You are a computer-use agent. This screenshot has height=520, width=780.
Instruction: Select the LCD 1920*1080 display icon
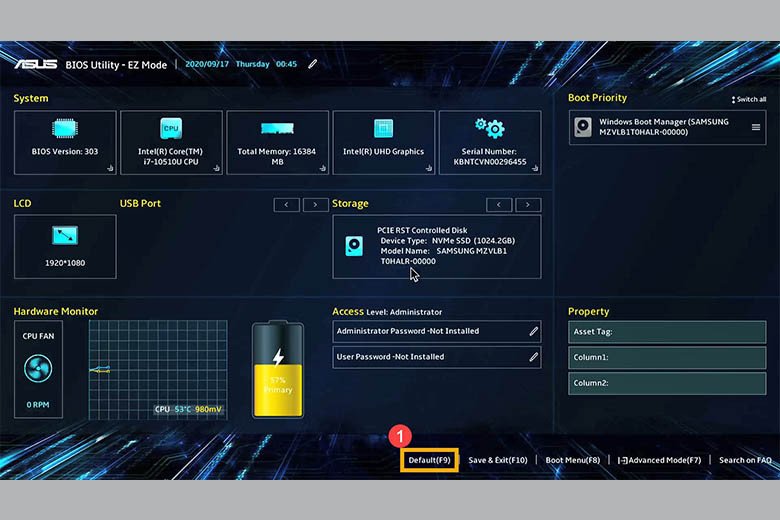click(x=65, y=235)
